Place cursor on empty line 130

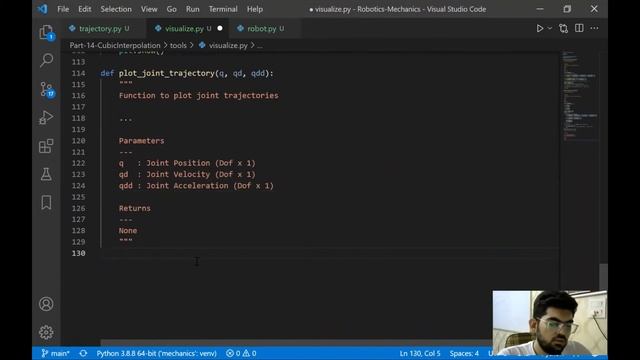330,253
